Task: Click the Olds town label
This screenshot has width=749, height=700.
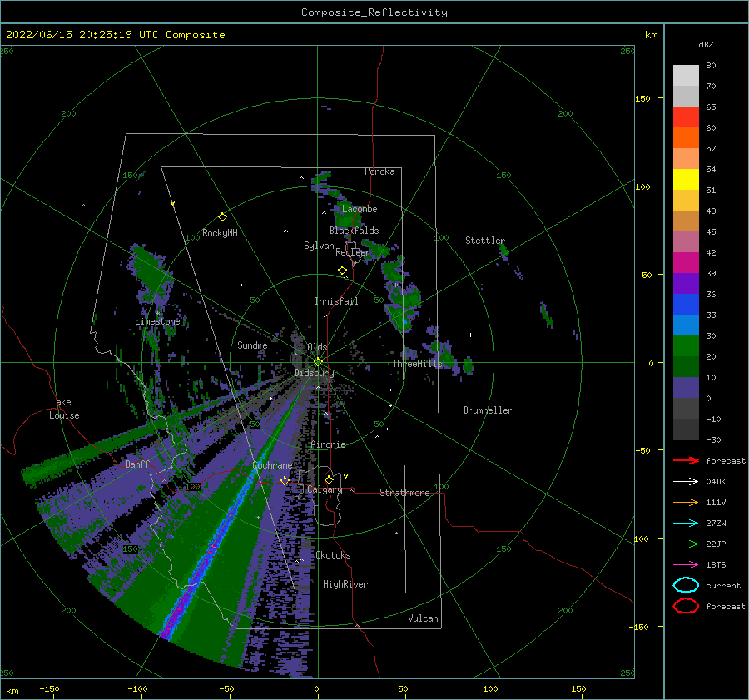Action: [317, 347]
